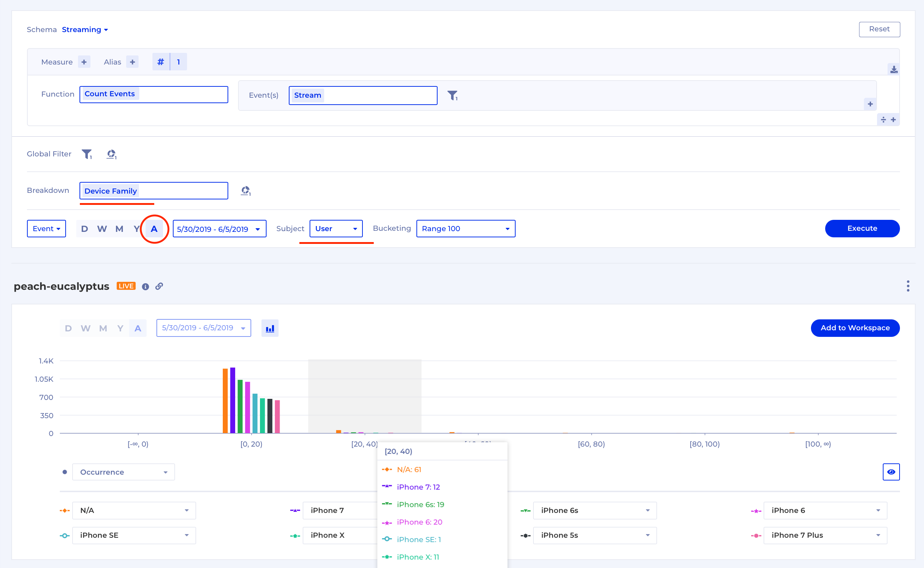924x568 pixels.
Task: Expand the Bucketing Range 100 dropdown
Action: point(466,229)
